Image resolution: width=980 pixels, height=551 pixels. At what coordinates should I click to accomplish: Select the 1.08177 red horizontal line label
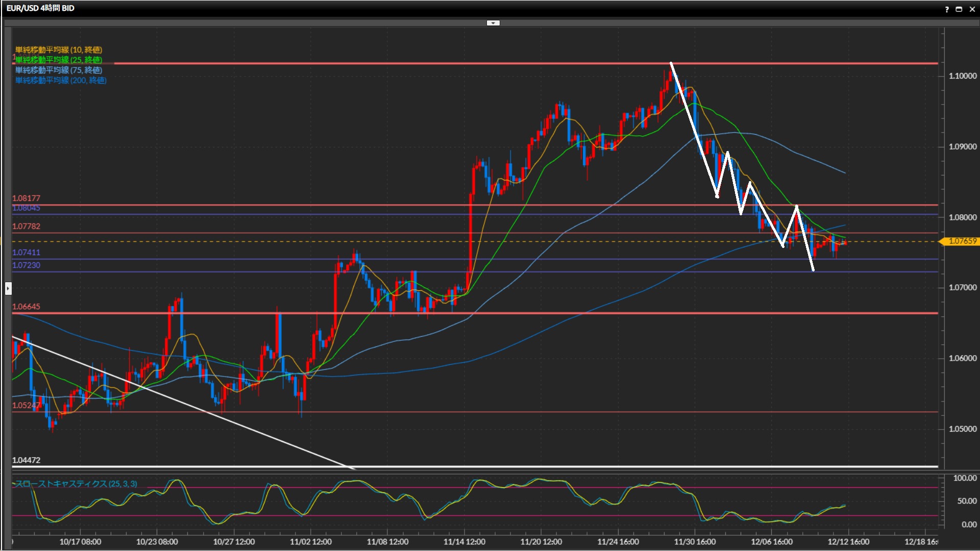tap(26, 198)
